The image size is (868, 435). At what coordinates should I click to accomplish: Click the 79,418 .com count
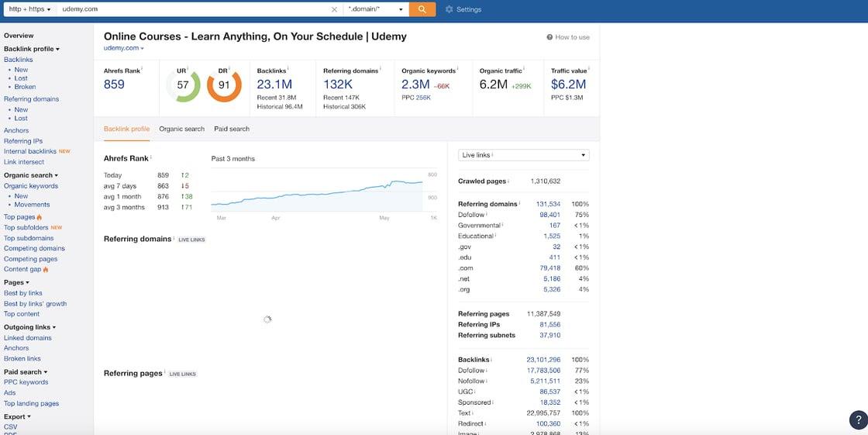tap(549, 268)
